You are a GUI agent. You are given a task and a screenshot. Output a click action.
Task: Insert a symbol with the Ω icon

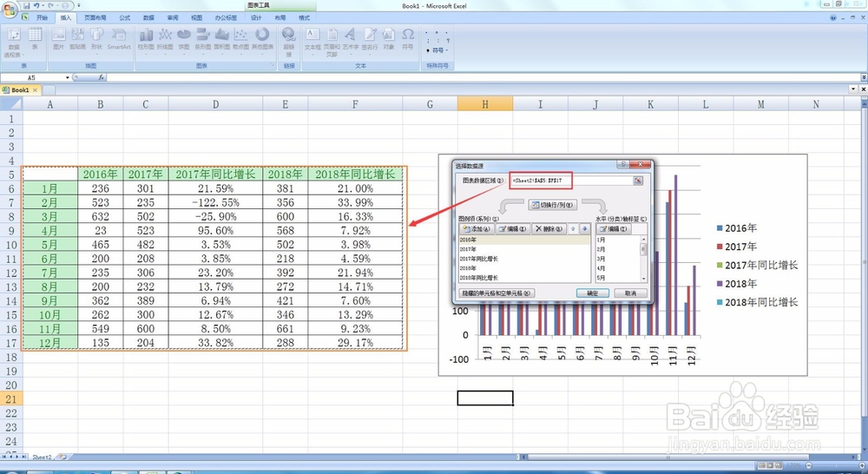pyautogui.click(x=408, y=39)
